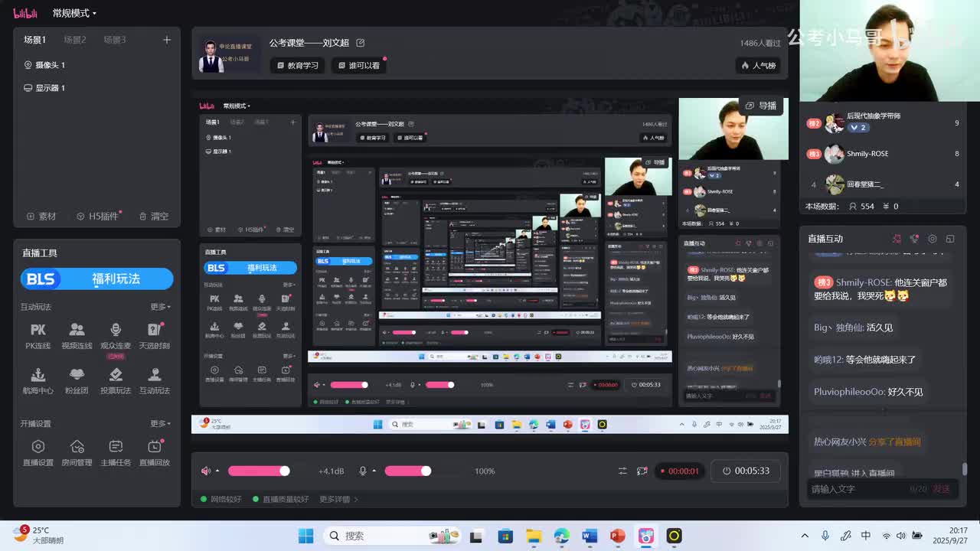This screenshot has height=551, width=980.
Task: Open settings gear in 直播互动 panel
Action: (932, 239)
